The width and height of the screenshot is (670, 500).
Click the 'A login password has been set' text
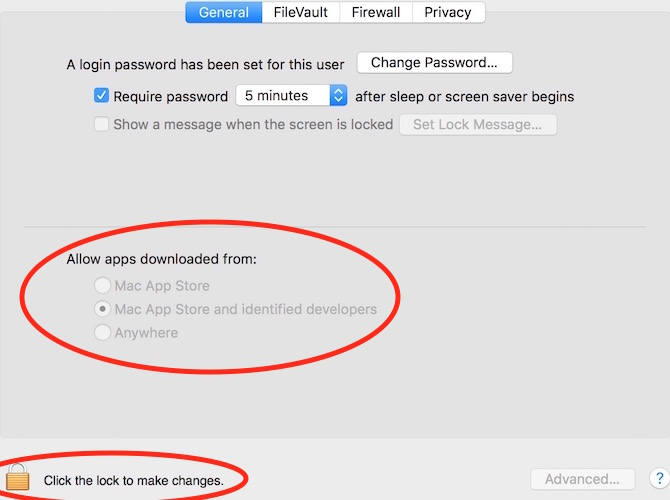pos(207,64)
